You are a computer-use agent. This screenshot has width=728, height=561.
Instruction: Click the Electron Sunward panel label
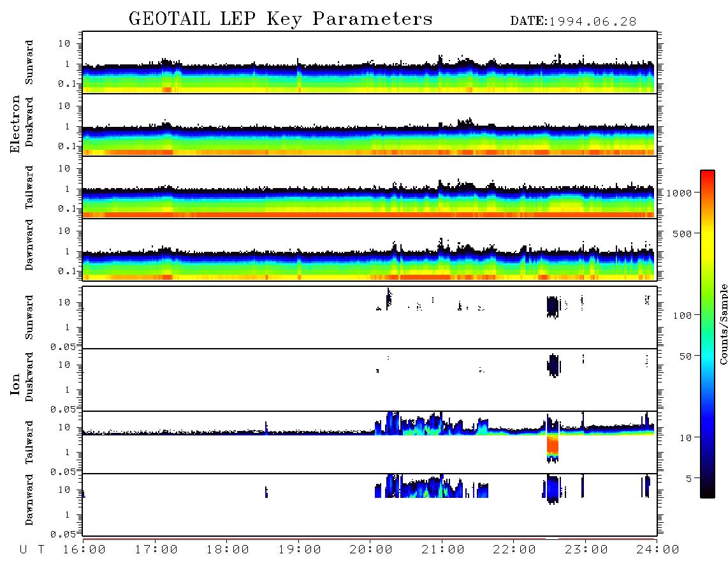(x=29, y=62)
